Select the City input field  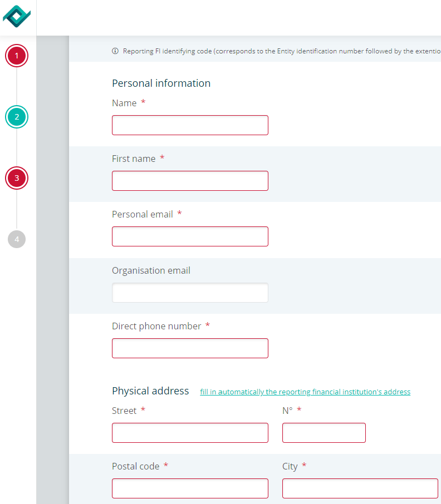[x=360, y=488]
